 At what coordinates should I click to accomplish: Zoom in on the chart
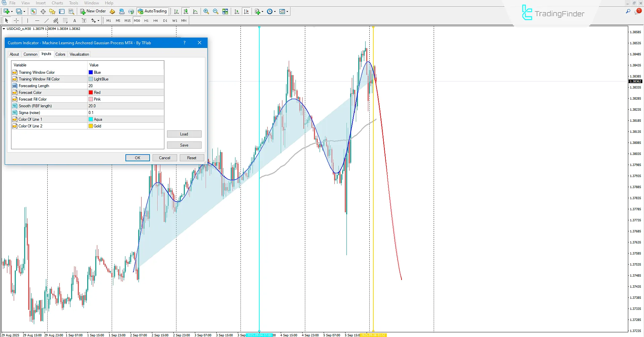206,11
